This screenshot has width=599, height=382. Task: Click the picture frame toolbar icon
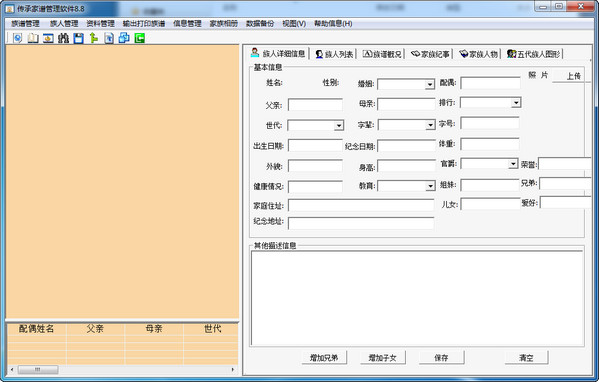pos(48,38)
